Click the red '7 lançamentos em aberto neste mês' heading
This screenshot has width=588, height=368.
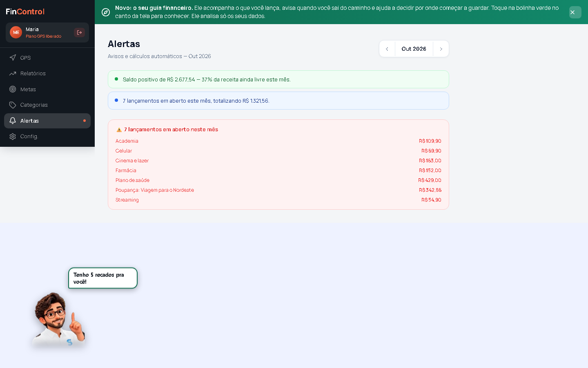(171, 130)
